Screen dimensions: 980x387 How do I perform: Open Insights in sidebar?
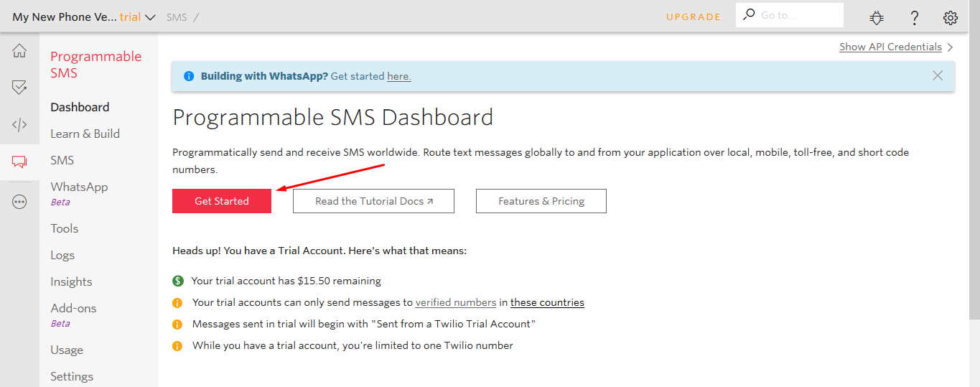pyautogui.click(x=71, y=281)
